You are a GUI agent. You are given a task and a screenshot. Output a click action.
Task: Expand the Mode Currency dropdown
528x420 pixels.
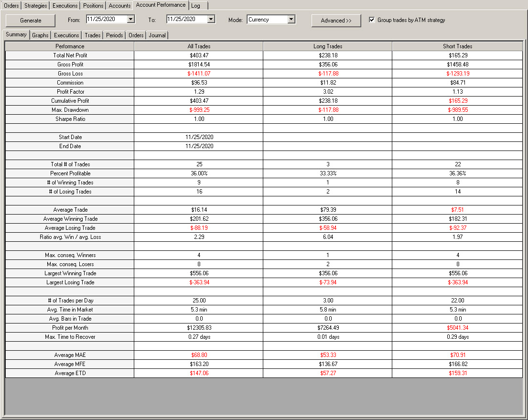click(291, 20)
